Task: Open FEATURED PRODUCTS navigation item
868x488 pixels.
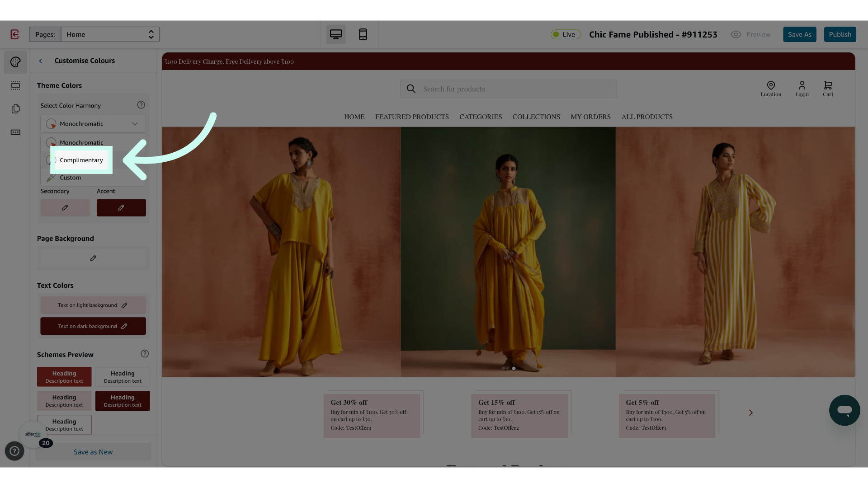Action: coord(412,117)
